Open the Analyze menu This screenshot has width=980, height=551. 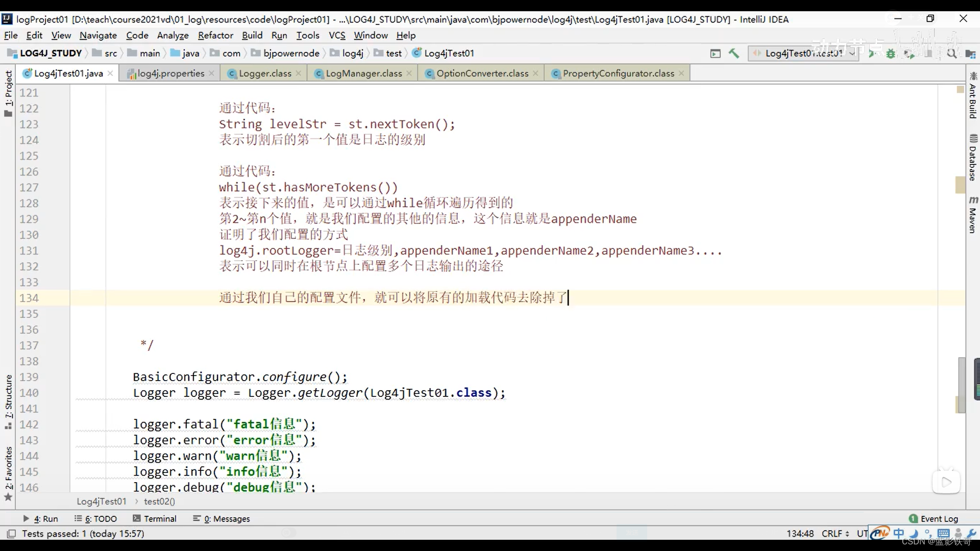click(x=173, y=35)
